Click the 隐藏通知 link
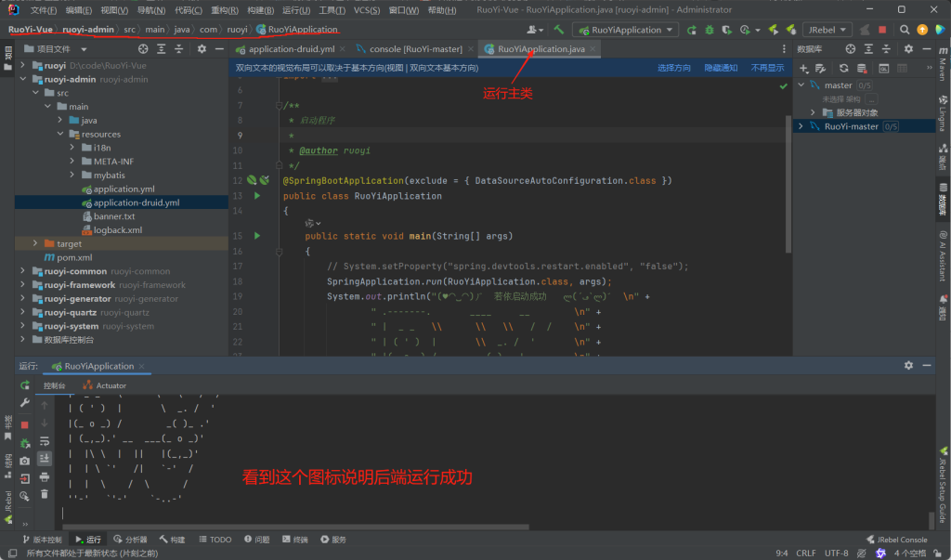This screenshot has width=951, height=560. tap(721, 68)
